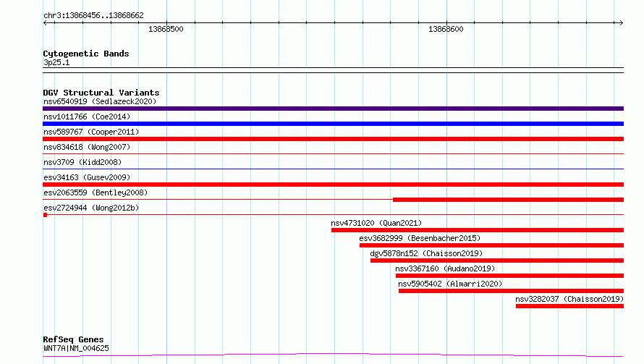Click the magenta WNT7A gene track line

click(333, 355)
